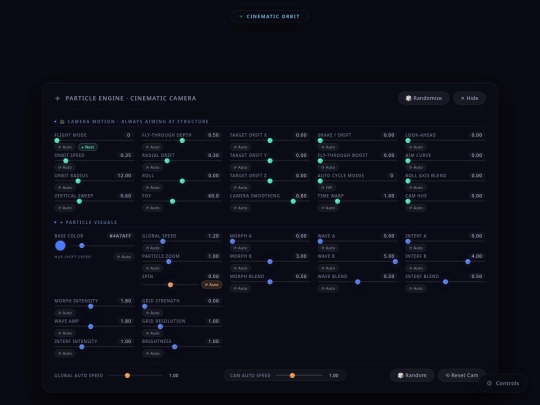Reset the camera with Reset Cam

[461, 375]
